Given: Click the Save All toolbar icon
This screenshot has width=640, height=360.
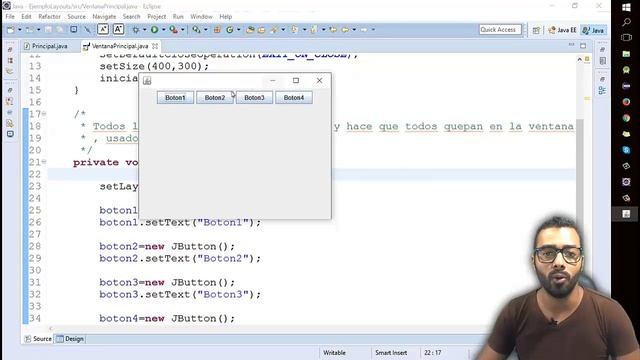Looking at the screenshot, I should (60, 29).
